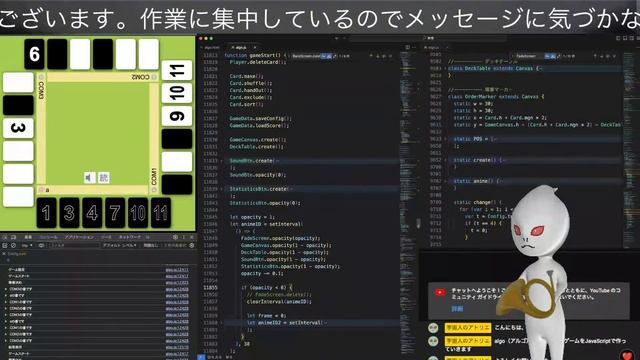Image resolution: width=640 pixels, height=360 pixels.
Task: Click line number 11855 in the gutter
Action: (x=210, y=287)
